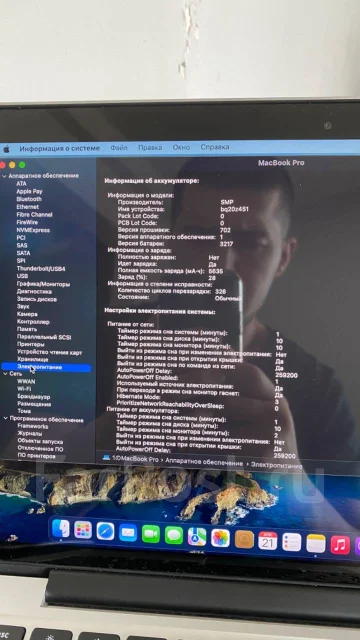
Task: Select Графика/Мониторы in the sidebar
Action: click(43, 284)
